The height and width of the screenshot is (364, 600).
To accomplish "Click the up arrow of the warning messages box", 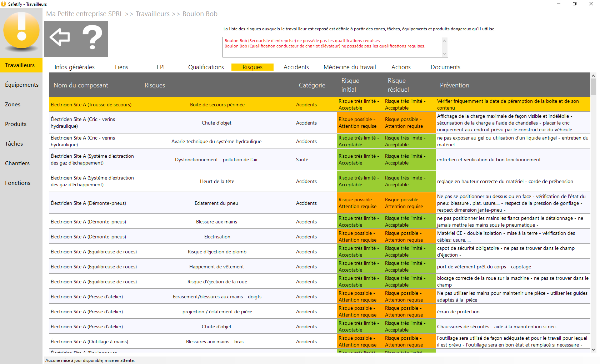I will point(444,41).
